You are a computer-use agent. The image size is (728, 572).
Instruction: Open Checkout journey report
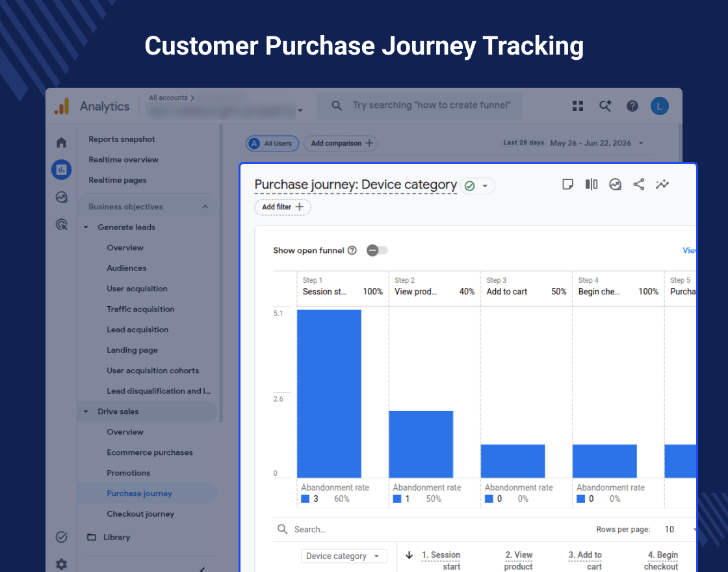(x=140, y=514)
